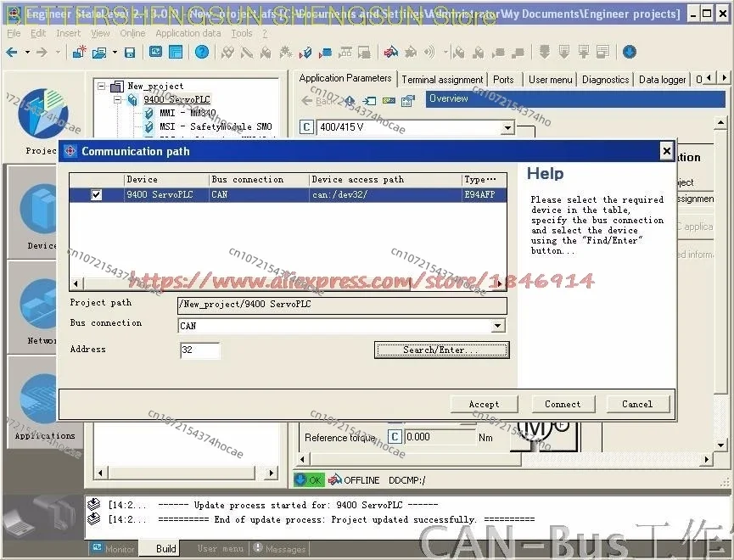Screen dimensions: 734x560
Task: Click the first greyed download icon left of blue circle
Action: [544, 52]
